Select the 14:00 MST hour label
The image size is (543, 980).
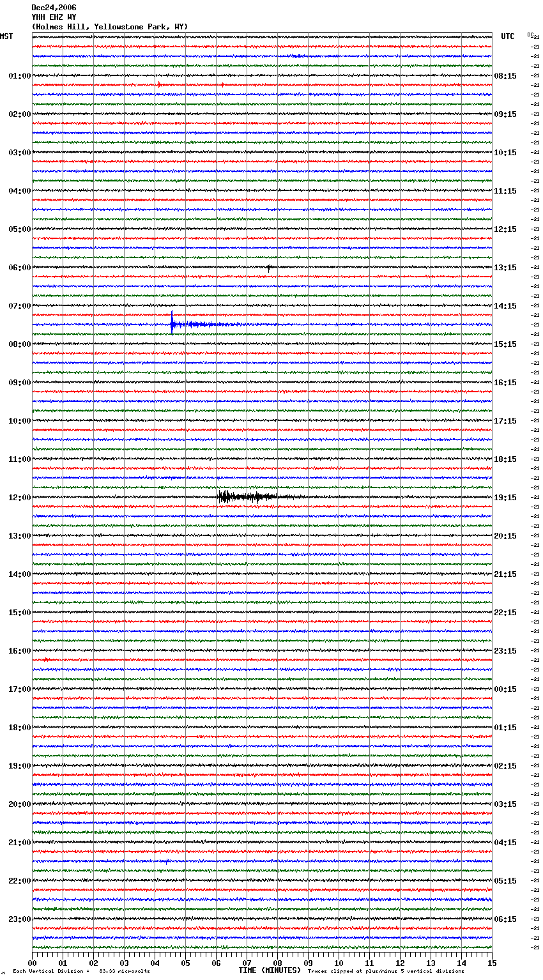20,574
